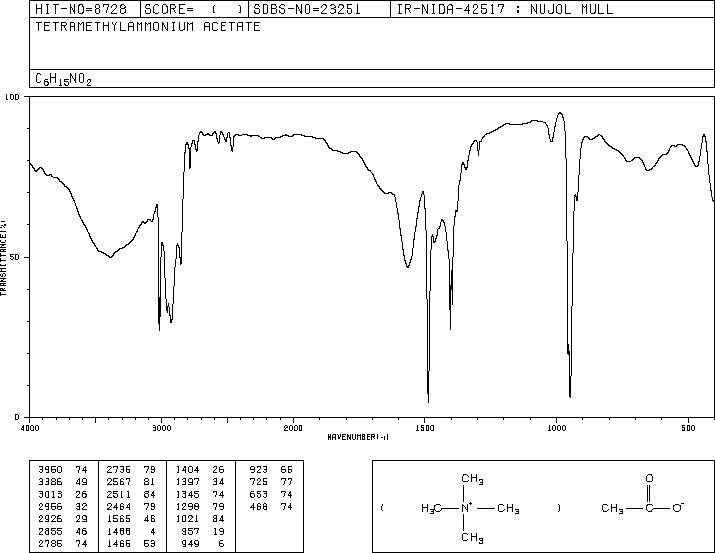The width and height of the screenshot is (715, 553).
Task: Click the 1345 entry in peak table
Action: pyautogui.click(x=187, y=495)
